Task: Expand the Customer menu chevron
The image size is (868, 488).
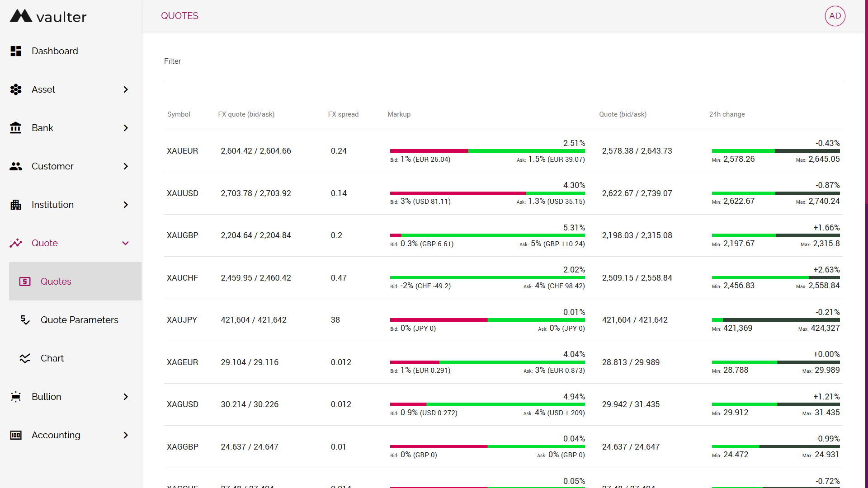Action: [126, 166]
